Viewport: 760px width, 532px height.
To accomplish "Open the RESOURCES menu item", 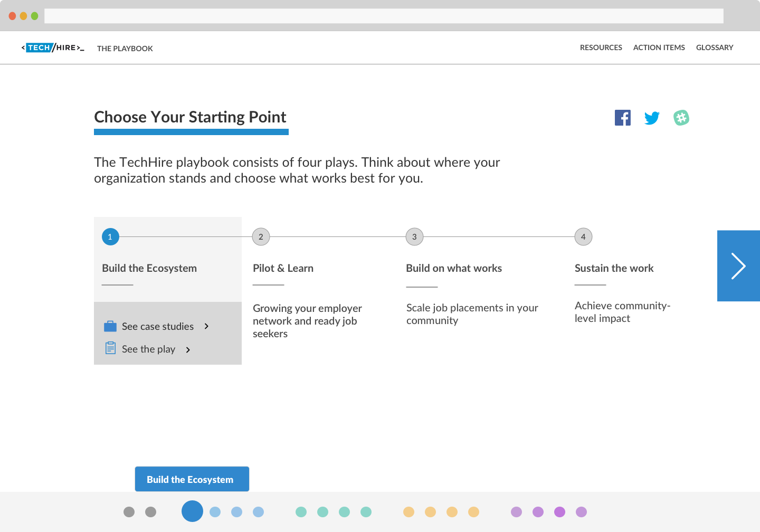I will click(601, 47).
